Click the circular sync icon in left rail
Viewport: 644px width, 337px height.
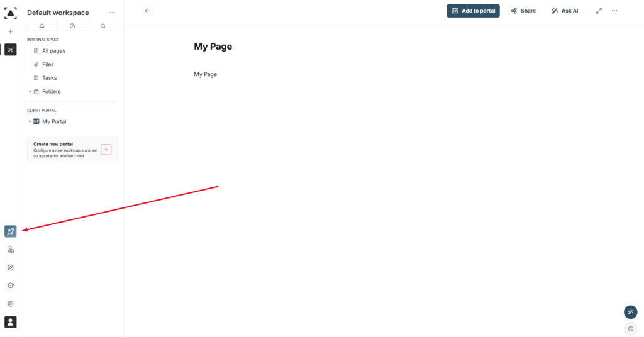(x=11, y=268)
